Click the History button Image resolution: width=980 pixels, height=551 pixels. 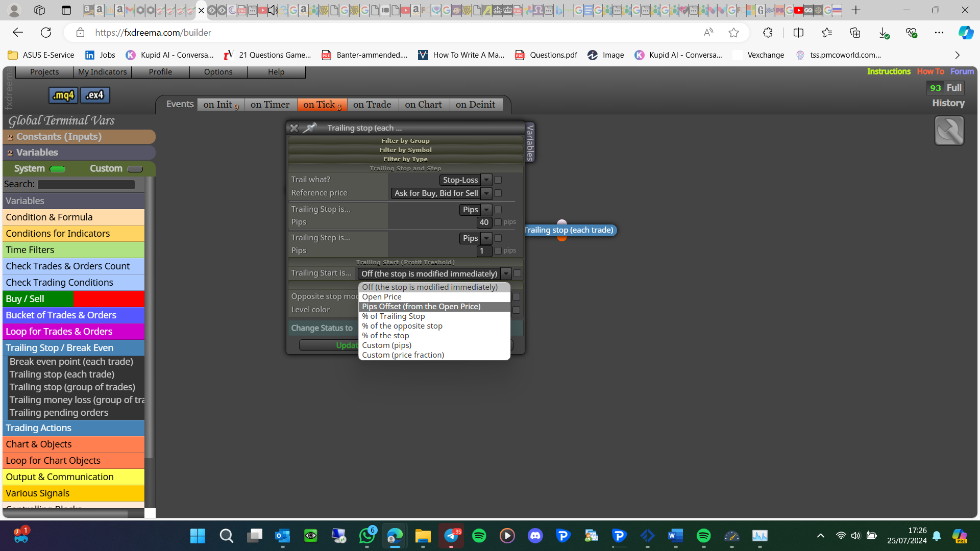[x=948, y=103]
